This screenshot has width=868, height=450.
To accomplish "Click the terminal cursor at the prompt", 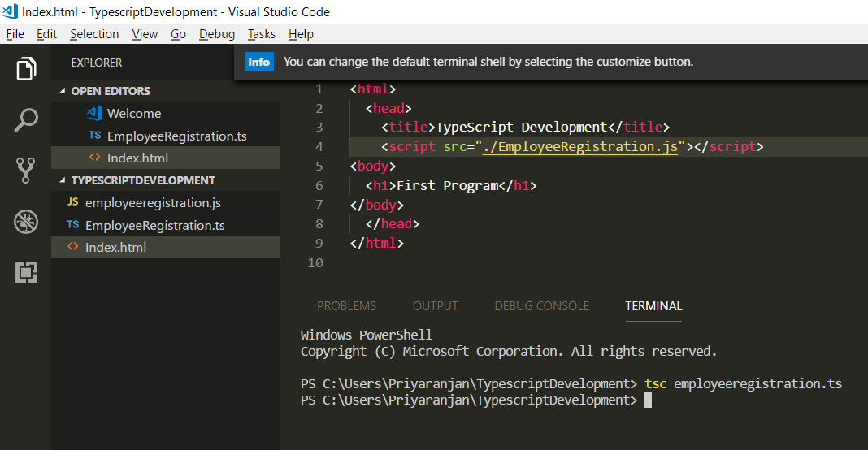I will click(x=649, y=400).
